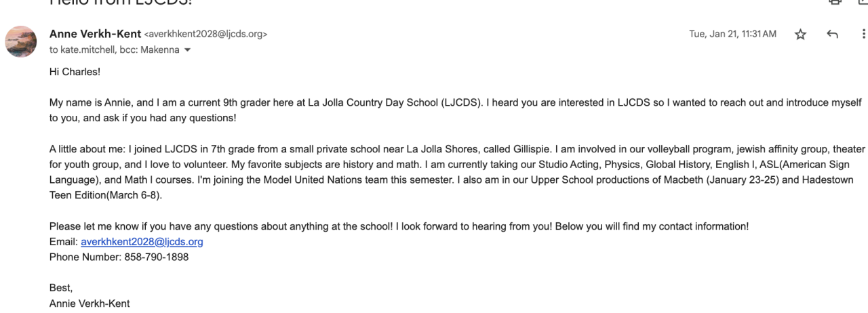
Task: Click the "Best," closing line
Action: pos(61,288)
